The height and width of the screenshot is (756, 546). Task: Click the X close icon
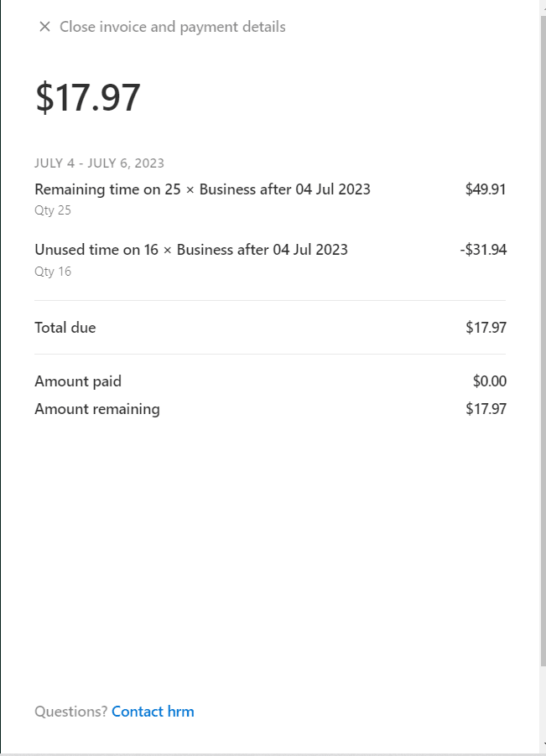(44, 27)
